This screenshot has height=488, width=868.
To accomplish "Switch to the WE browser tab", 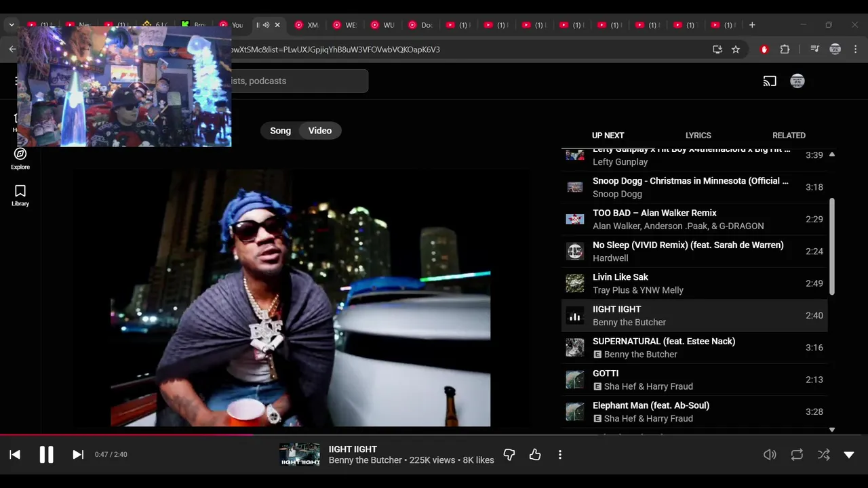I will tap(344, 25).
